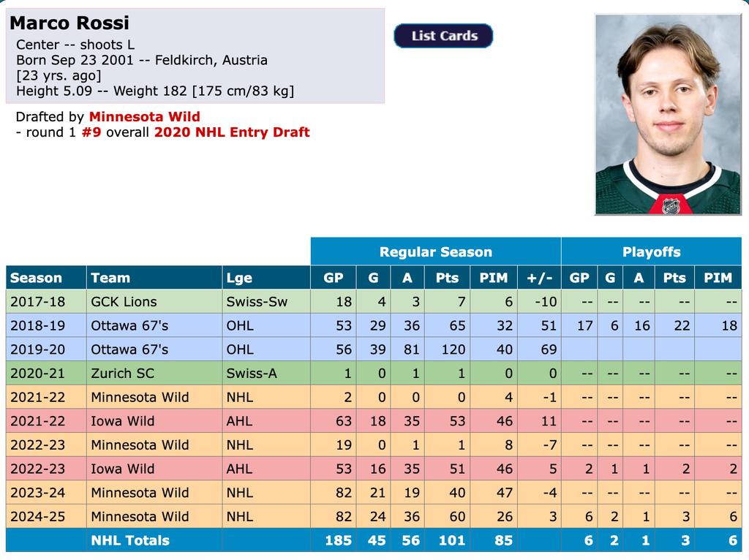The image size is (749, 560).
Task: Click the Swiss-A league cell
Action: pos(252,374)
